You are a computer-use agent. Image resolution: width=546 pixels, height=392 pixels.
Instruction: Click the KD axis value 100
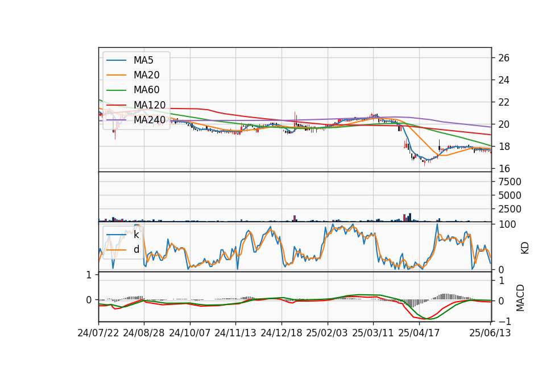507,224
